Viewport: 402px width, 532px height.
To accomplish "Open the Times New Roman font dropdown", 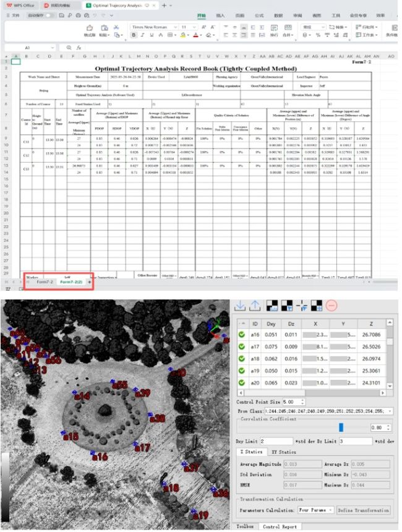I will [176, 27].
